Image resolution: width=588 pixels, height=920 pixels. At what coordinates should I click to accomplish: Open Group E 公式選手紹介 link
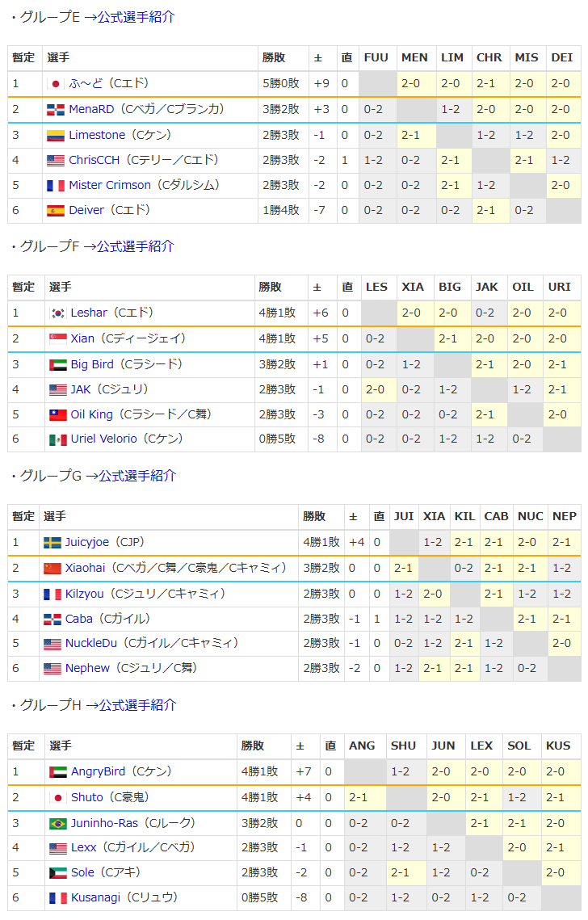[x=130, y=17]
